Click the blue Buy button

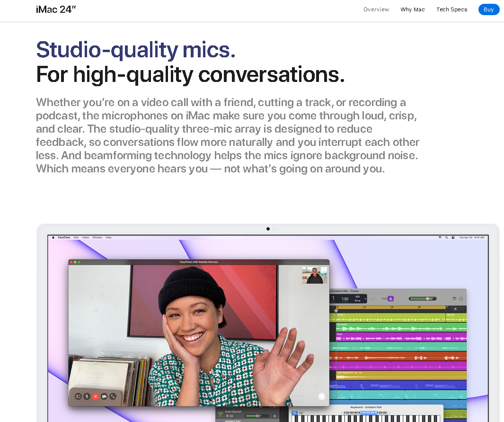[488, 9]
